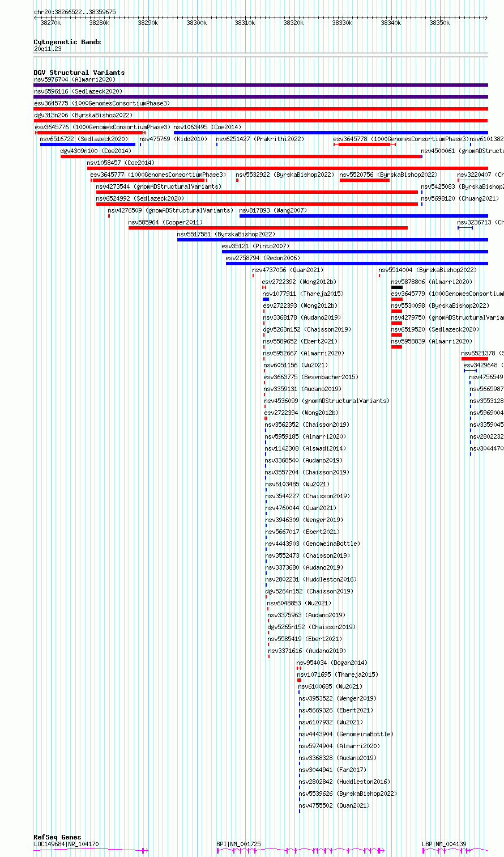
Task: Click nsv817893 (Wang2007) label
Action: click(273, 210)
